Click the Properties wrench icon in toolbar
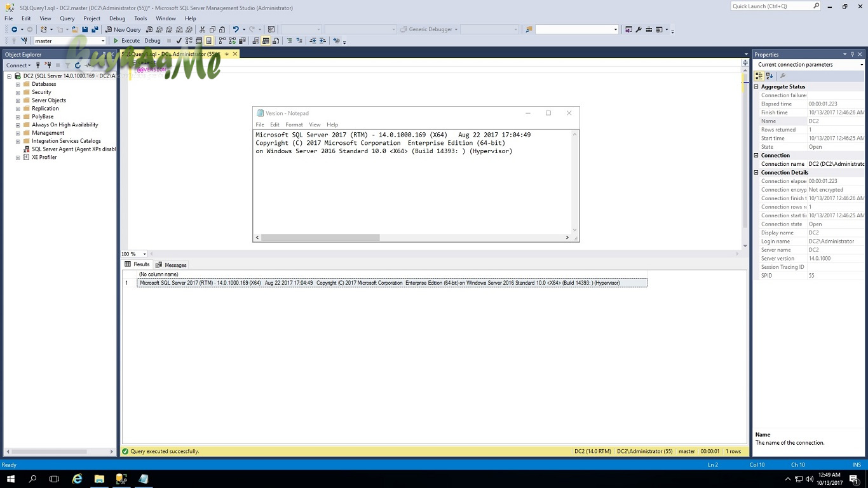 [639, 29]
